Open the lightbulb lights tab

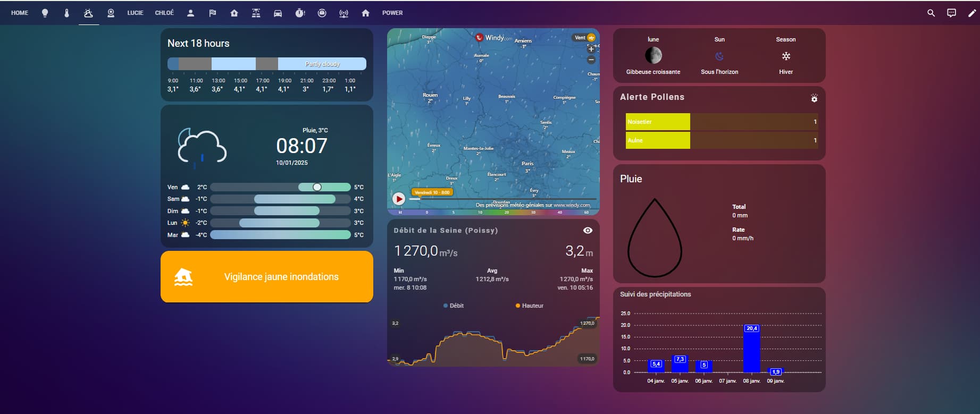tap(45, 13)
